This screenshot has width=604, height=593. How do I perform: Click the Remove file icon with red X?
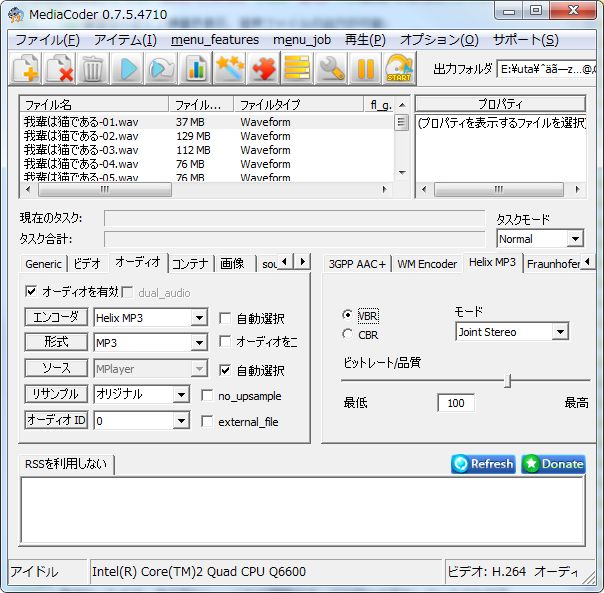coord(59,69)
